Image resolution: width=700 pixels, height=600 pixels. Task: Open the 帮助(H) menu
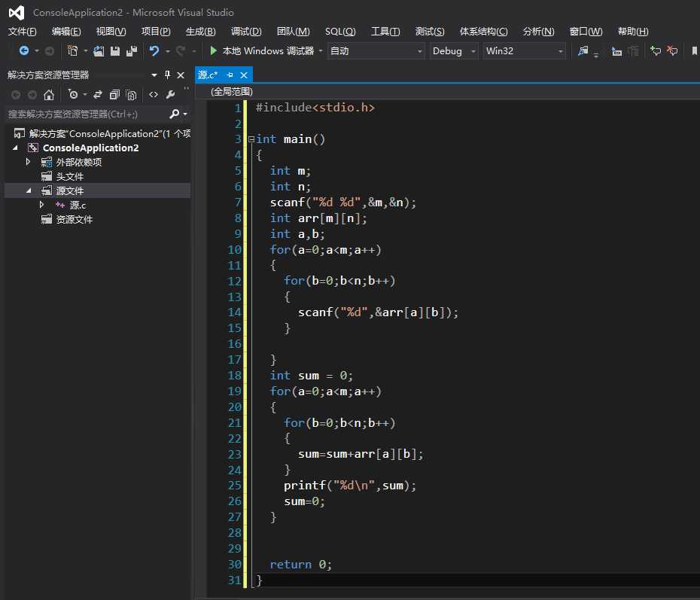(633, 32)
